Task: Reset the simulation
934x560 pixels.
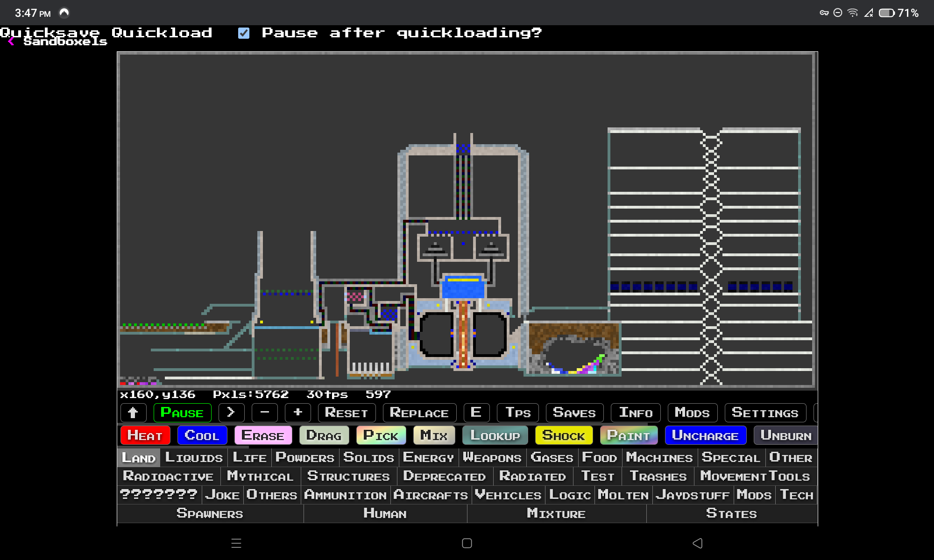Action: (x=347, y=413)
